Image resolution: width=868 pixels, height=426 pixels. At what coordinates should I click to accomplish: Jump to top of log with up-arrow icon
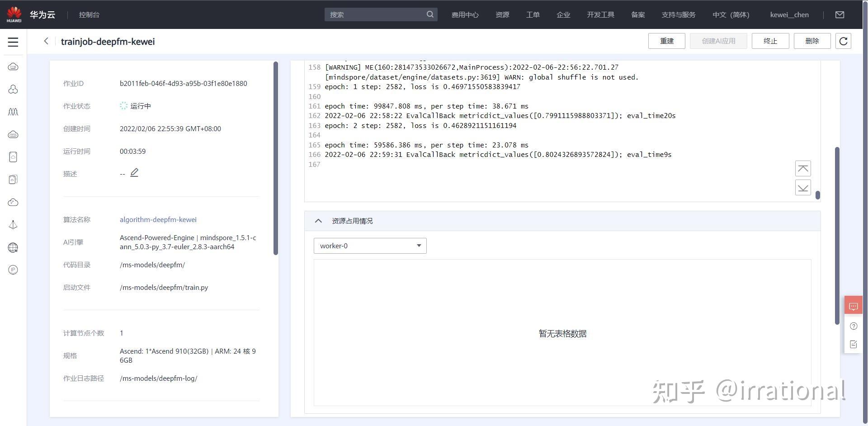[803, 168]
